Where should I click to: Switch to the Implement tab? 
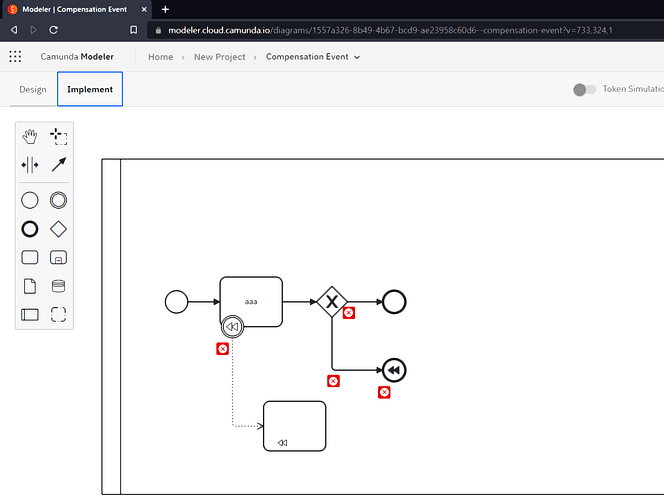[90, 89]
